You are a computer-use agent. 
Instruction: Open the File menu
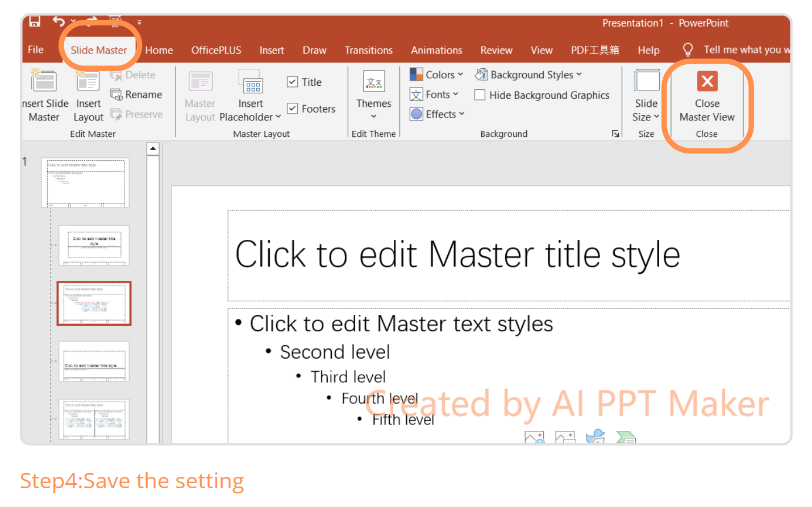pyautogui.click(x=36, y=50)
